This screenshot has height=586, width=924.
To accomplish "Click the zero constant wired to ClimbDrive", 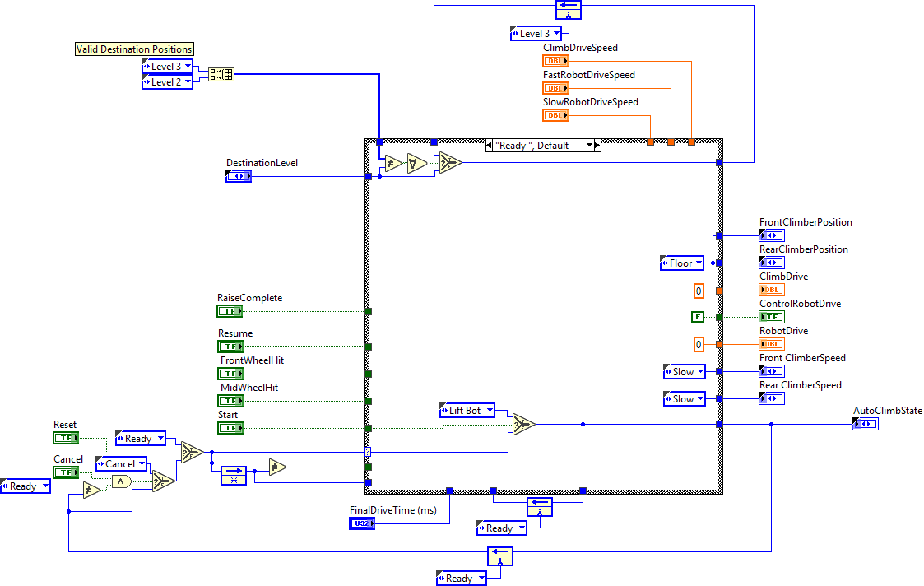I will tap(699, 291).
